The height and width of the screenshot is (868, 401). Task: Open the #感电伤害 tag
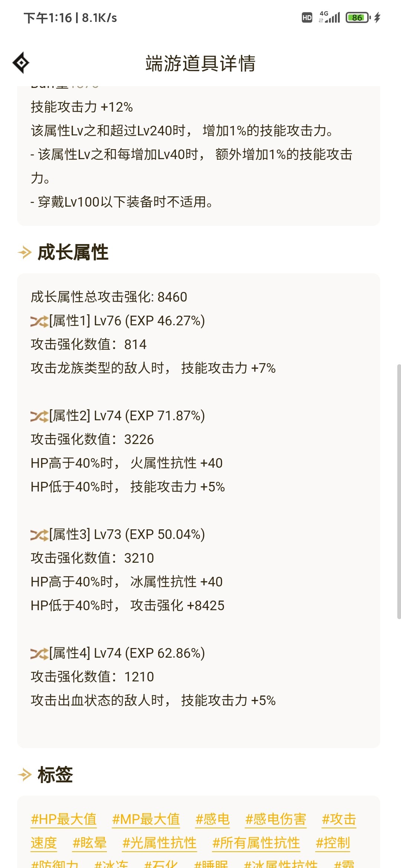click(x=276, y=819)
